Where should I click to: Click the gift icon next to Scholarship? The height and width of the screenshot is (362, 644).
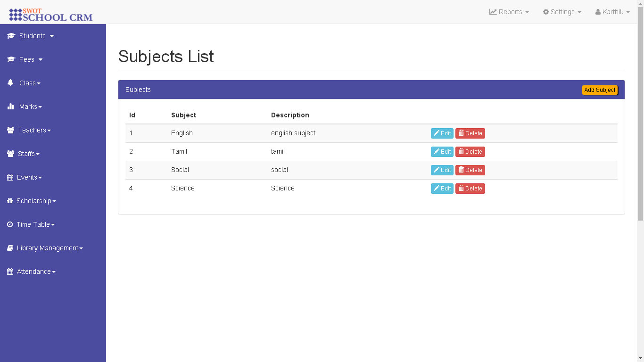[x=10, y=201]
